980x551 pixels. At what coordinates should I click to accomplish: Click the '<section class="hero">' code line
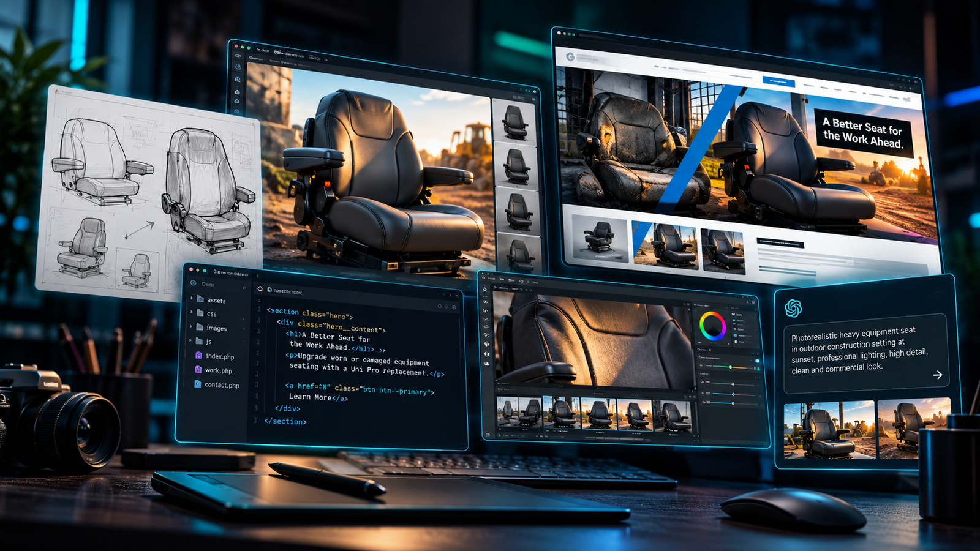[x=310, y=313]
